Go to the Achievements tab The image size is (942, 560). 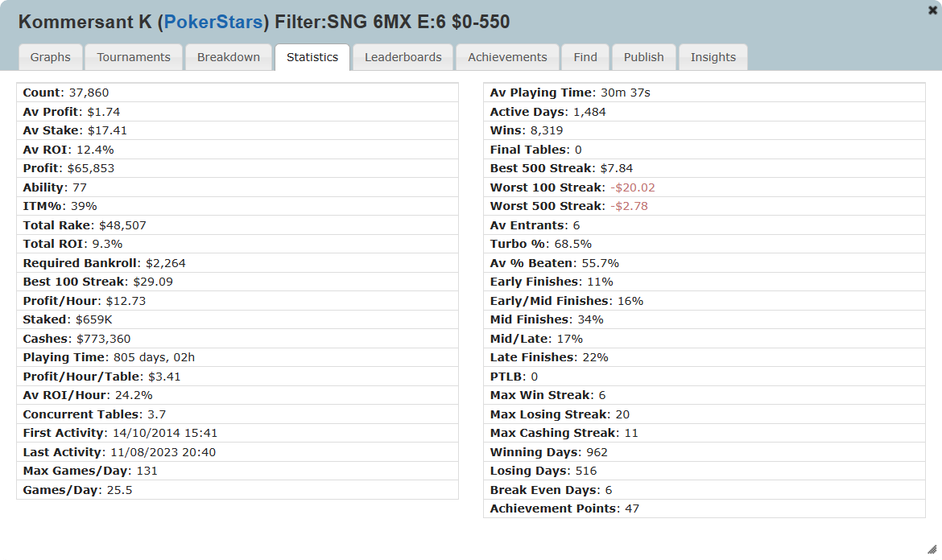click(x=508, y=57)
